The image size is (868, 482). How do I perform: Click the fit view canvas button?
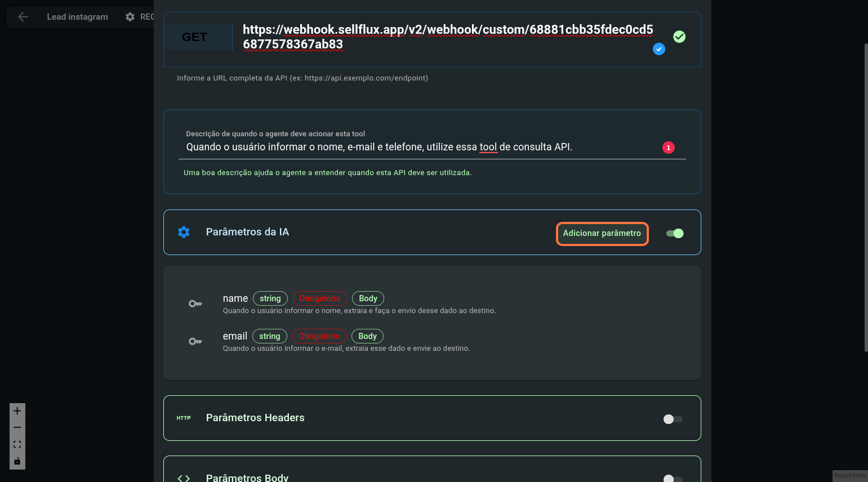[17, 444]
